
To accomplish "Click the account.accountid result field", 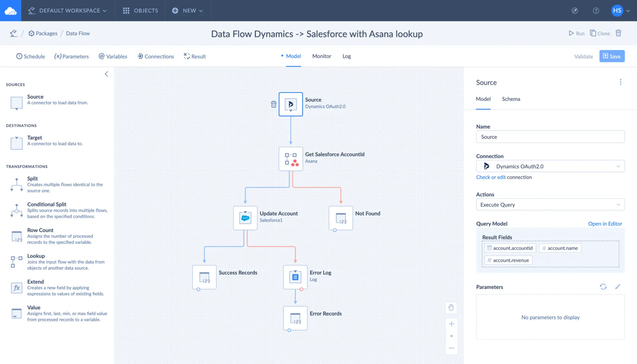I will tap(510, 248).
